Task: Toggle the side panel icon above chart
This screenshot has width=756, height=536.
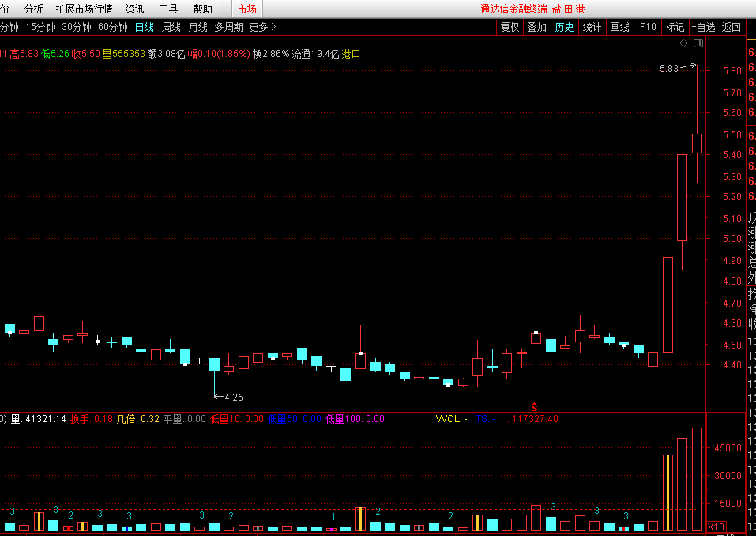Action: tap(698, 43)
